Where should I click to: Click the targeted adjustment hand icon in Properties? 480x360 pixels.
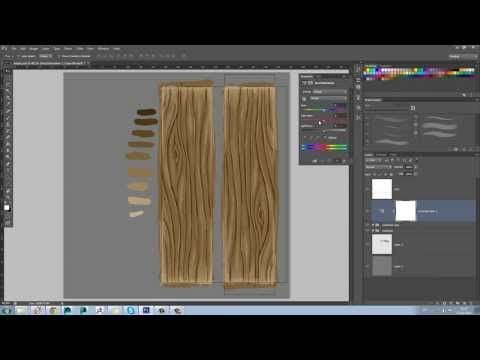[x=304, y=99]
